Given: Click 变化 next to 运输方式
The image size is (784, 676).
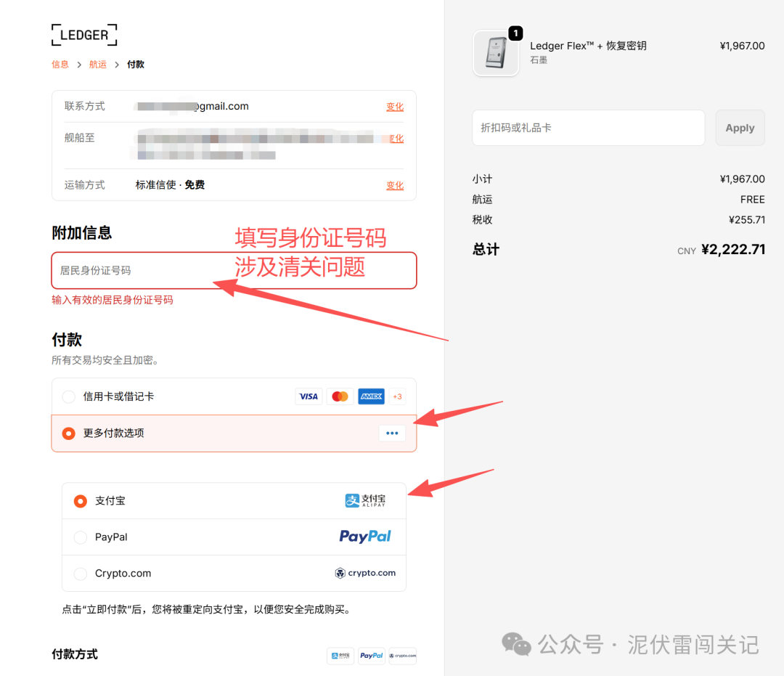Looking at the screenshot, I should coord(394,185).
